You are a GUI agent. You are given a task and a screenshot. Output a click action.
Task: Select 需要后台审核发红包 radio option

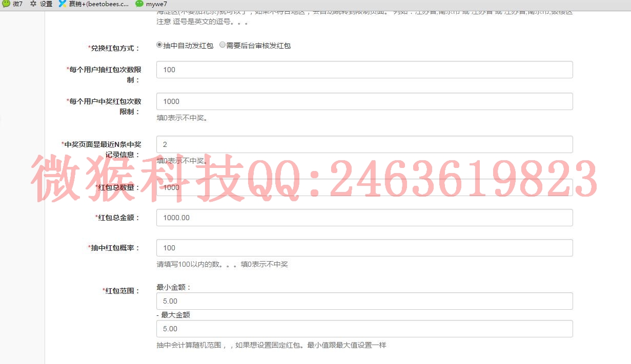[x=222, y=45]
